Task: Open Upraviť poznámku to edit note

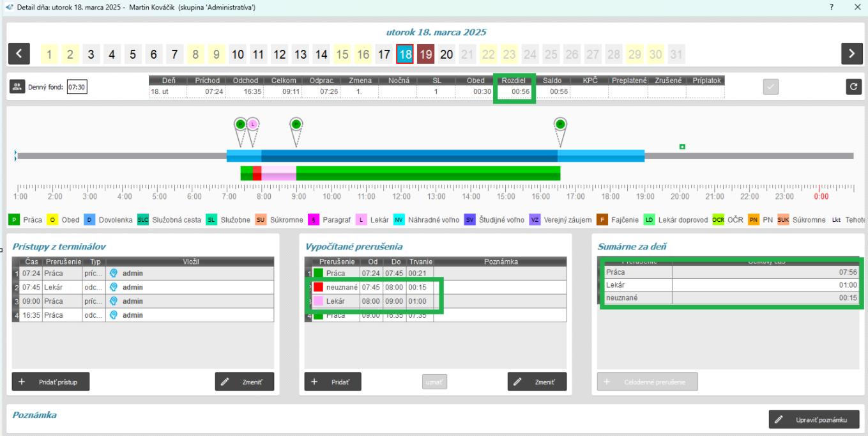Action: (814, 419)
